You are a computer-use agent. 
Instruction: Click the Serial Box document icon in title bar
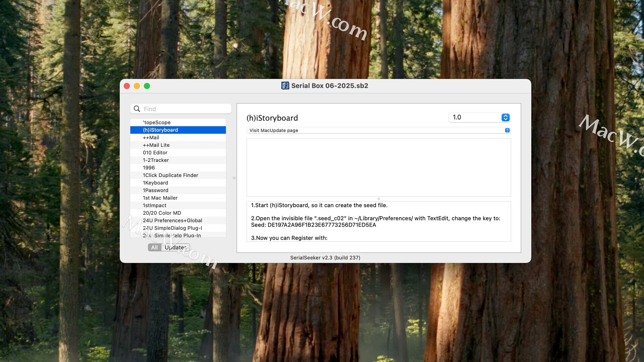(x=285, y=86)
